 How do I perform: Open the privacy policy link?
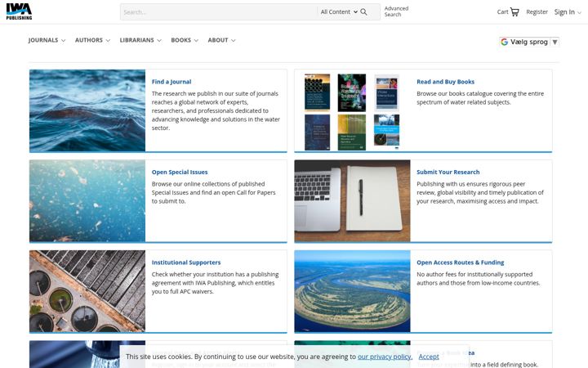click(x=385, y=357)
